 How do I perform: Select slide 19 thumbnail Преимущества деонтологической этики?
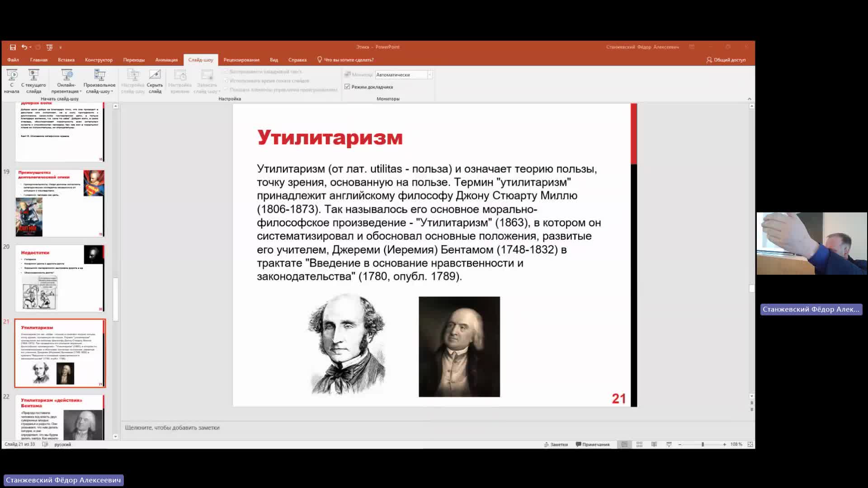point(60,203)
